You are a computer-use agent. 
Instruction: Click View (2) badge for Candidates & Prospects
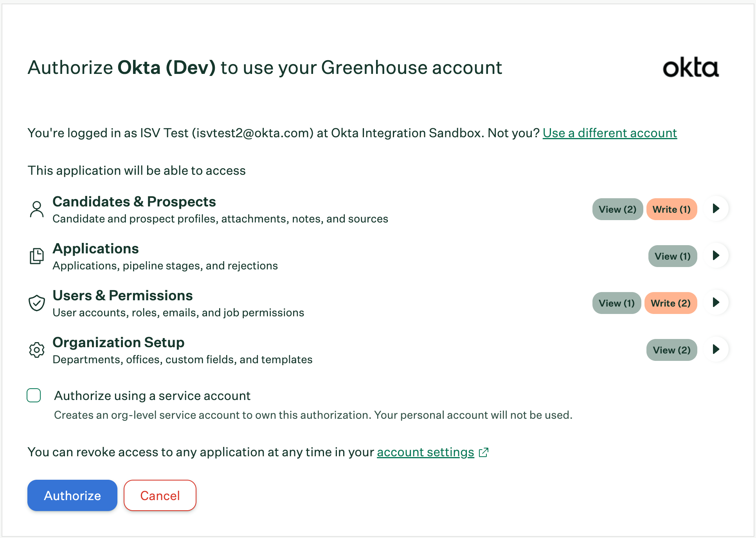click(617, 209)
